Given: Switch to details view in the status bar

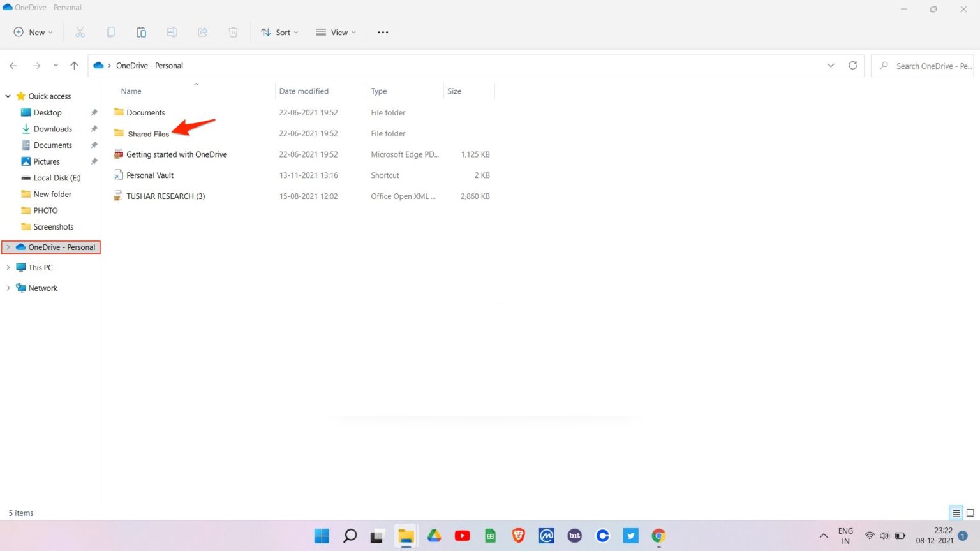Looking at the screenshot, I should pos(955,513).
